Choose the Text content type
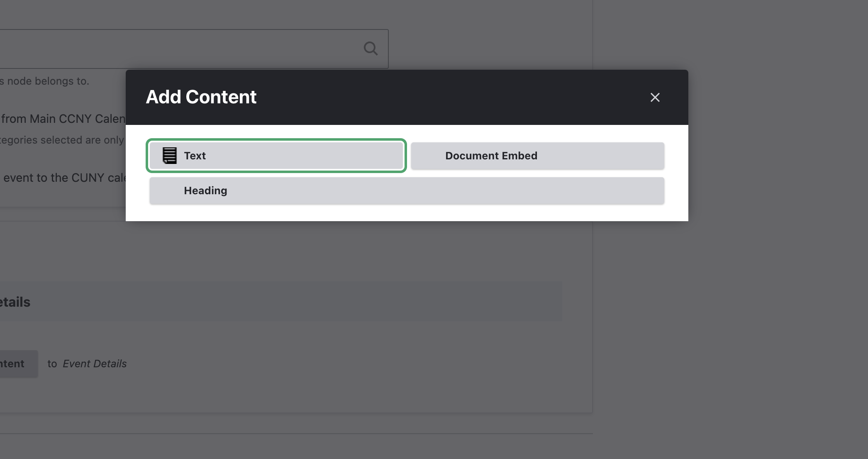The height and width of the screenshot is (459, 868). pyautogui.click(x=276, y=156)
